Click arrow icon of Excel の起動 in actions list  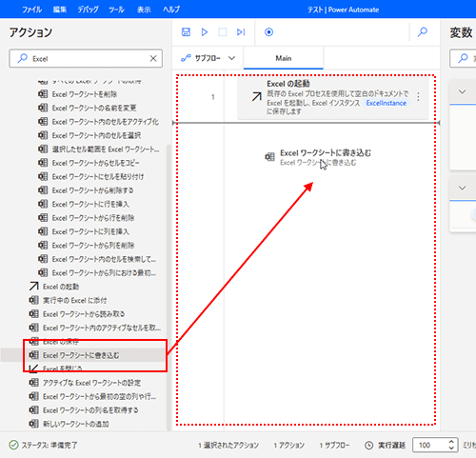[33, 287]
